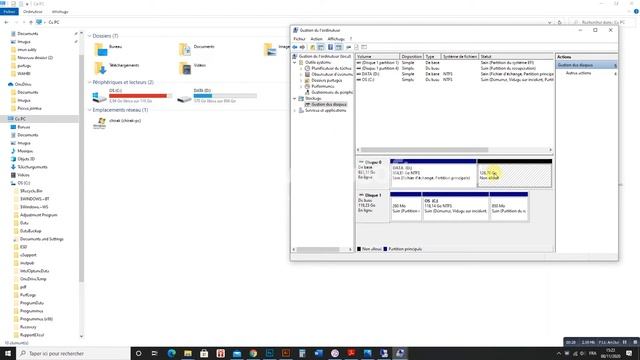Viewport: 640px width, 360px height.
Task: Select the DATA (D:) partition block on Disque 0
Action: [433, 173]
